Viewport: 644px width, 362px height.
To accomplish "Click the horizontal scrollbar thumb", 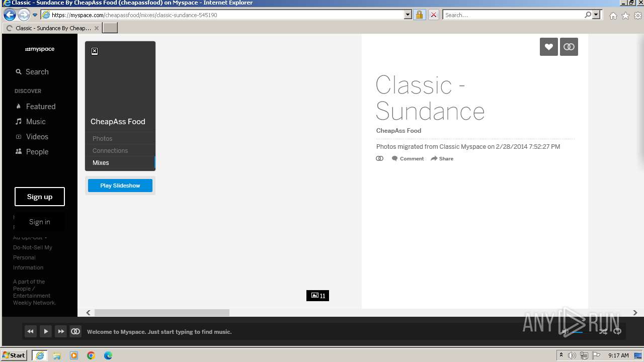I will 162,313.
